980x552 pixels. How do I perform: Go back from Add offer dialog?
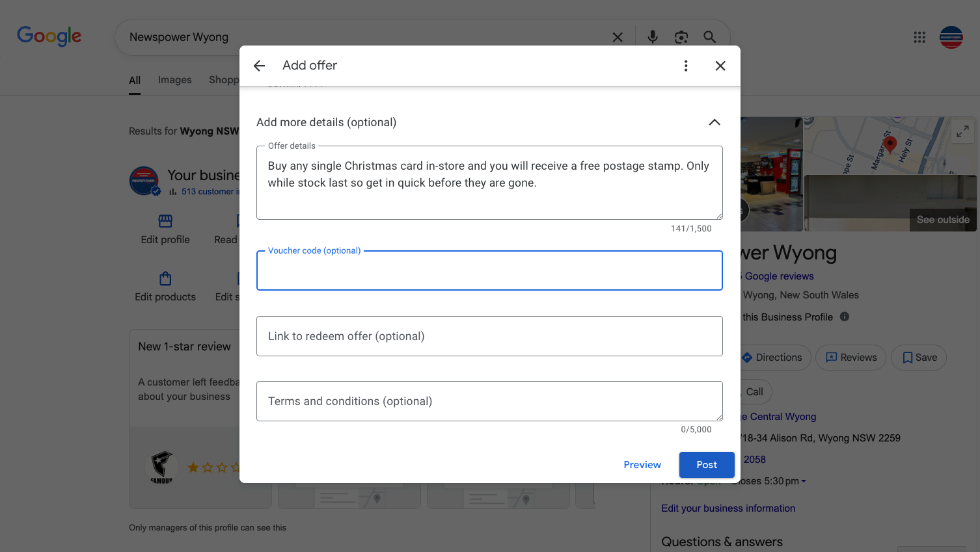coord(259,66)
